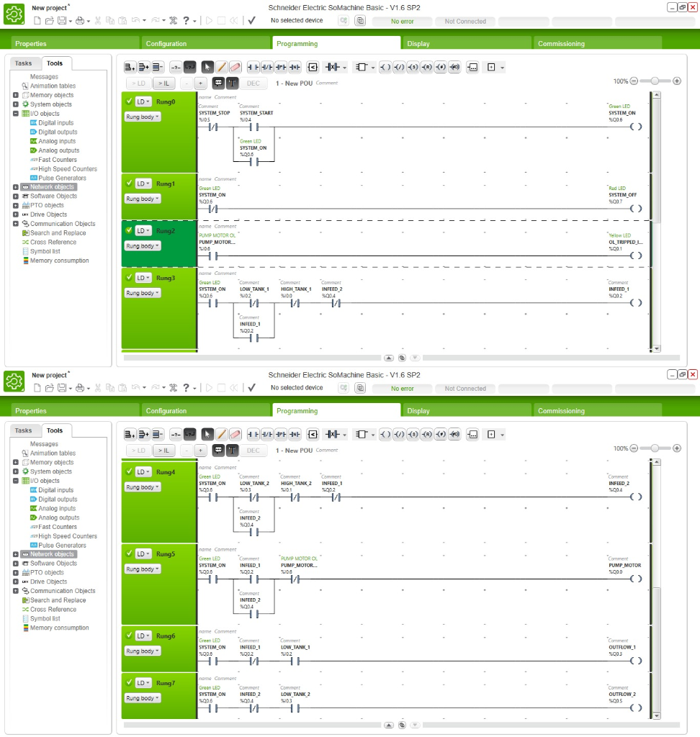This screenshot has height=737, width=700.
Task: Click the zoom slider above Rung0 editor
Action: coord(655,81)
